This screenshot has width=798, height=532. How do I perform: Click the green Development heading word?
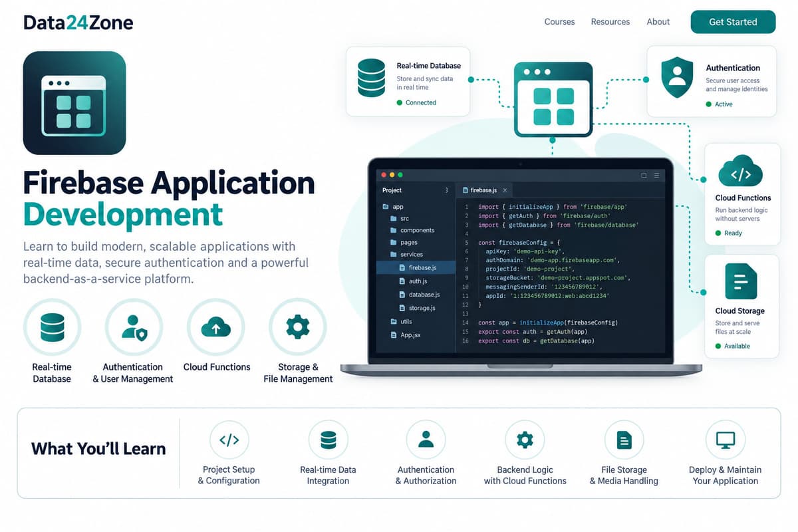(123, 215)
